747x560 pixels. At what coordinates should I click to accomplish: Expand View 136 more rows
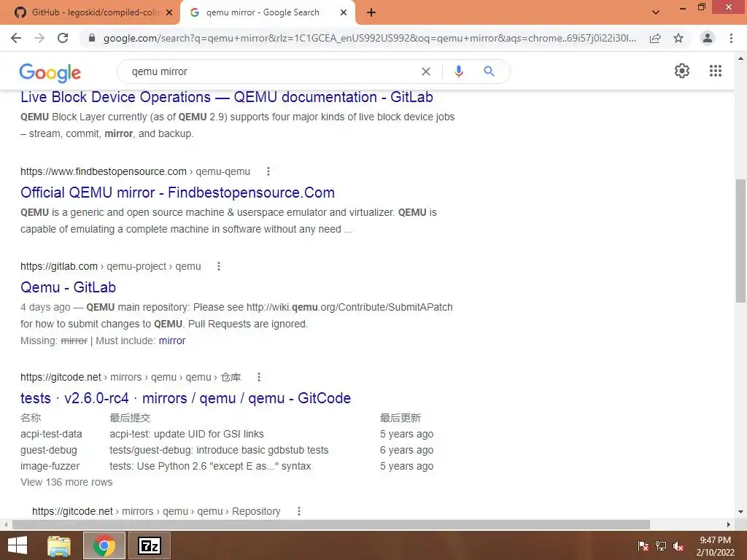(66, 482)
